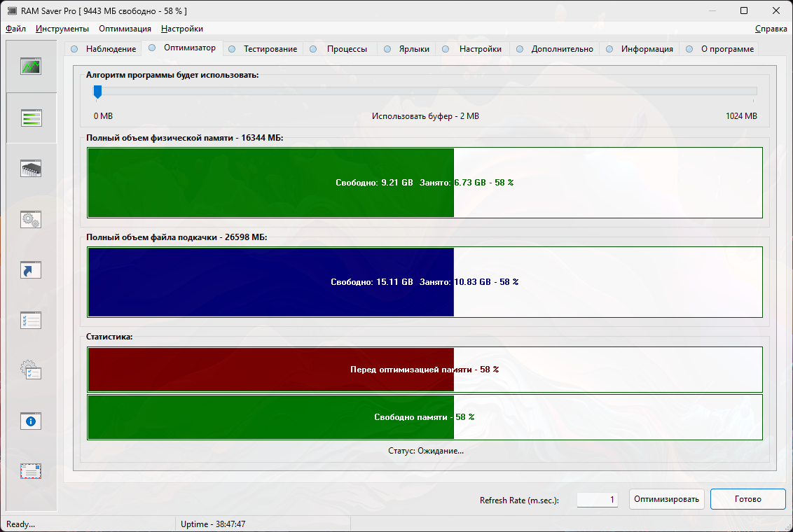Switch to the Процессы tab
This screenshot has height=532, width=793.
click(339, 49)
